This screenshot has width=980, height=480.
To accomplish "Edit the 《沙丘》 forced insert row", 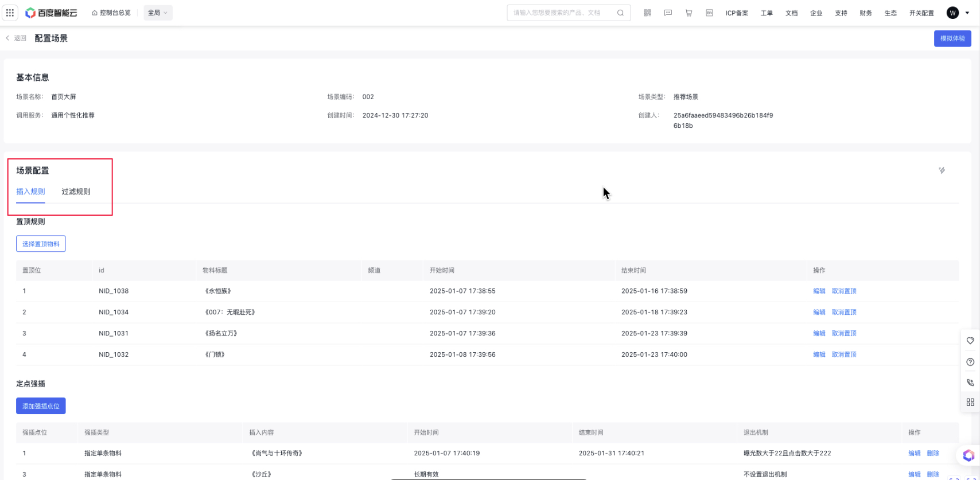I will click(914, 474).
